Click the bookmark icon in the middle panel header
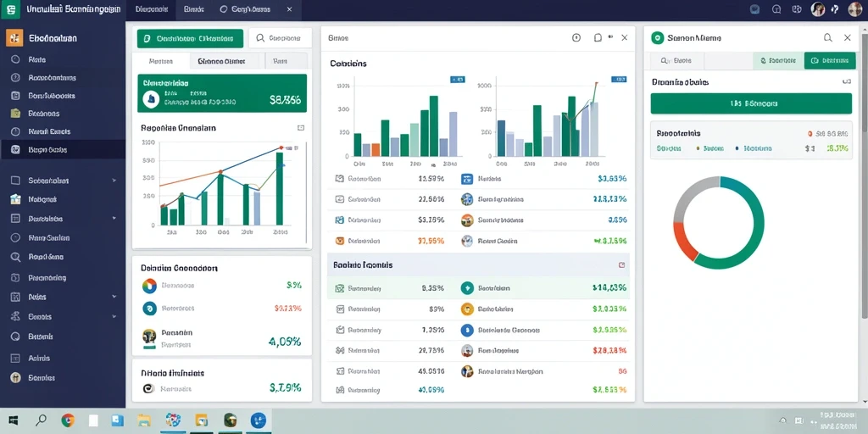This screenshot has width=868, height=434. tap(598, 38)
